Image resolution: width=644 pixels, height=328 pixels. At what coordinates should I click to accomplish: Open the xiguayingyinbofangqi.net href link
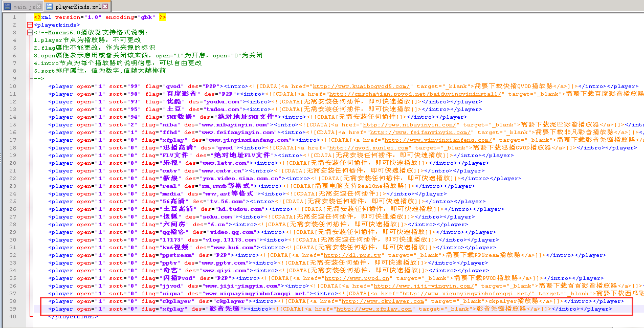point(468,294)
